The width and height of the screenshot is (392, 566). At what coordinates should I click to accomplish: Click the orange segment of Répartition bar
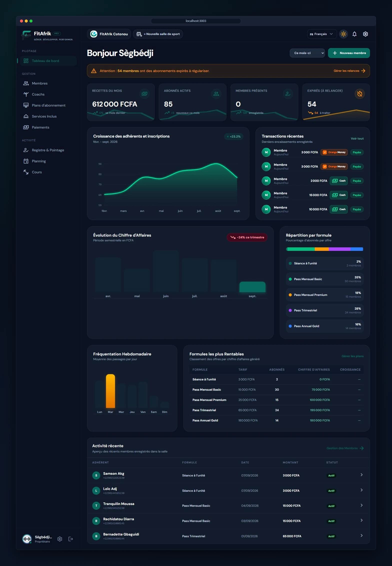(x=321, y=249)
